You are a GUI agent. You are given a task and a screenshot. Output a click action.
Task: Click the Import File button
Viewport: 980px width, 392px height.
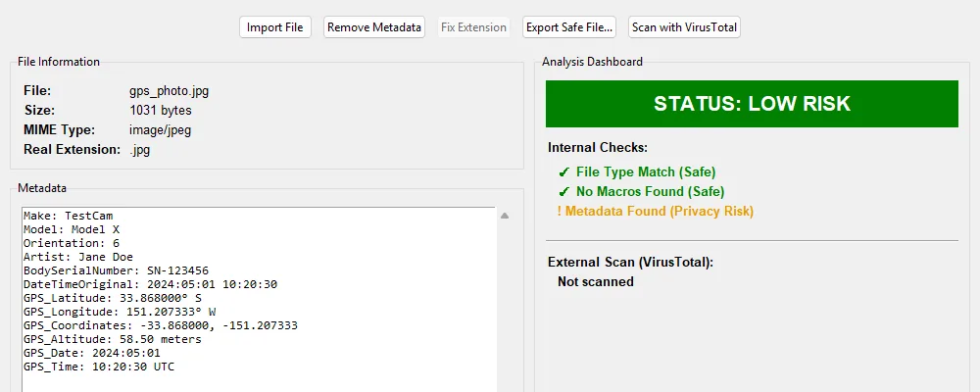(275, 27)
